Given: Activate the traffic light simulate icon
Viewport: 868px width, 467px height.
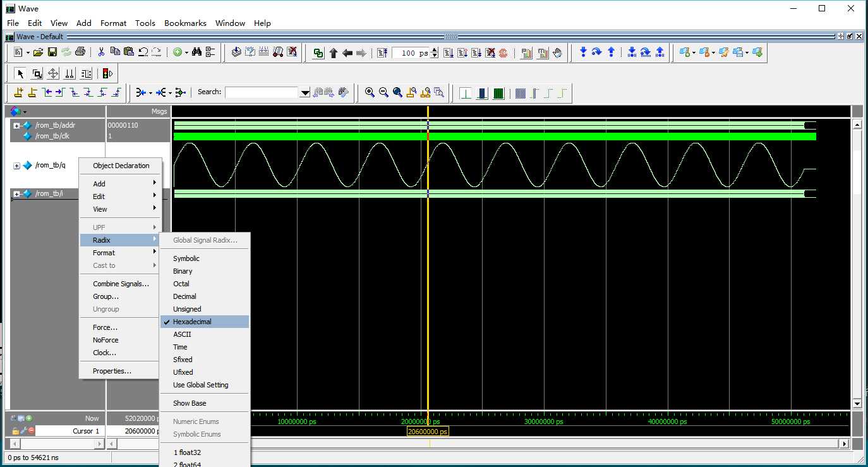Looking at the screenshot, I should point(107,73).
